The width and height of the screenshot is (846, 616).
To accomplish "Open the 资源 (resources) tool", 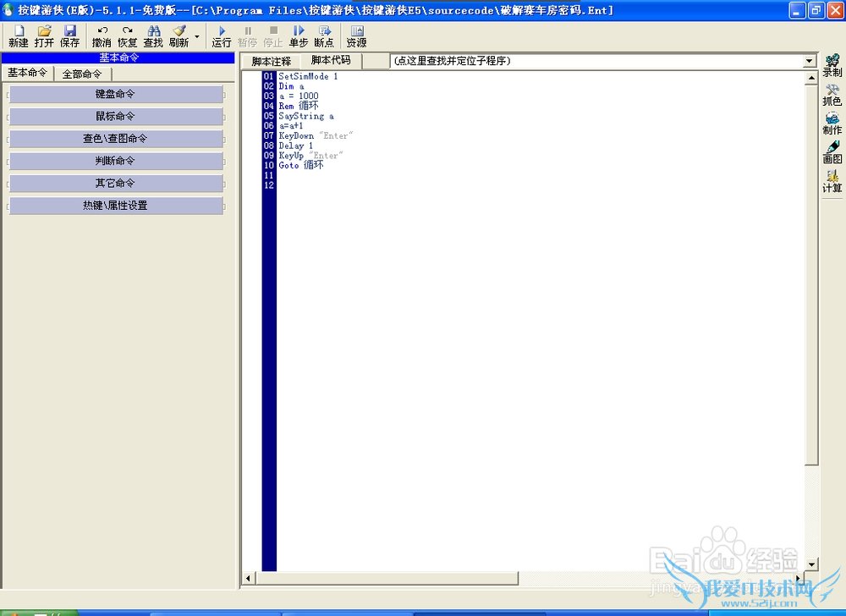I will (x=356, y=36).
